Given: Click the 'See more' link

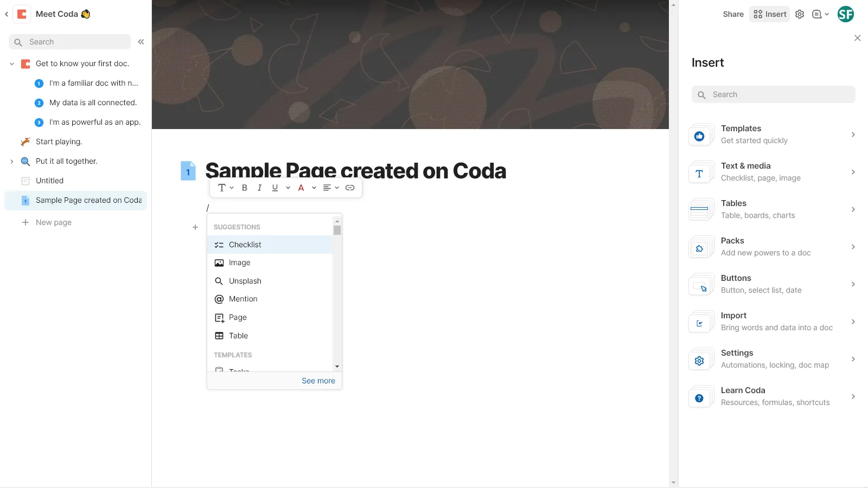Looking at the screenshot, I should point(318,381).
